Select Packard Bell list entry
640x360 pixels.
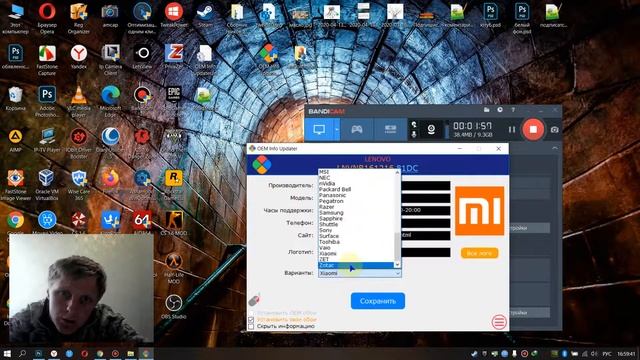pyautogui.click(x=356, y=189)
